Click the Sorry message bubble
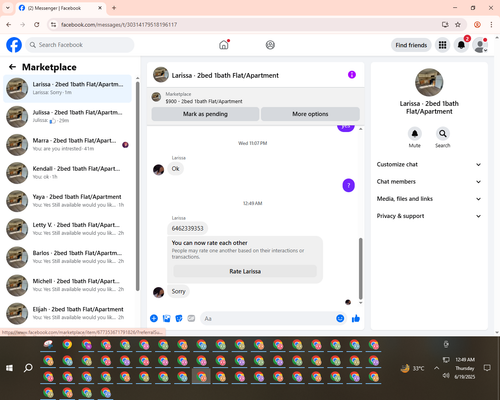 [178, 291]
